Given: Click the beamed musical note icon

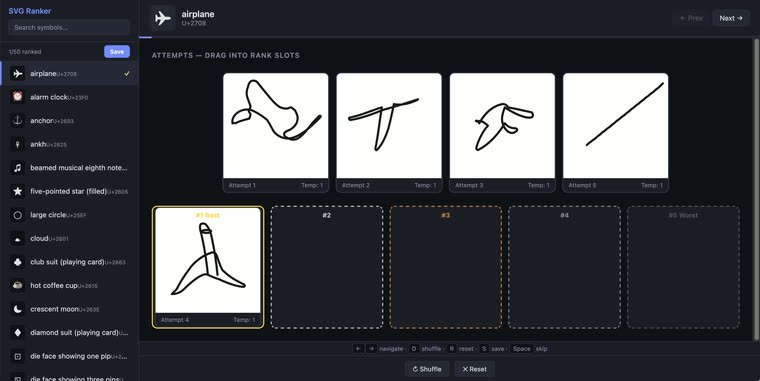Looking at the screenshot, I should tap(17, 168).
